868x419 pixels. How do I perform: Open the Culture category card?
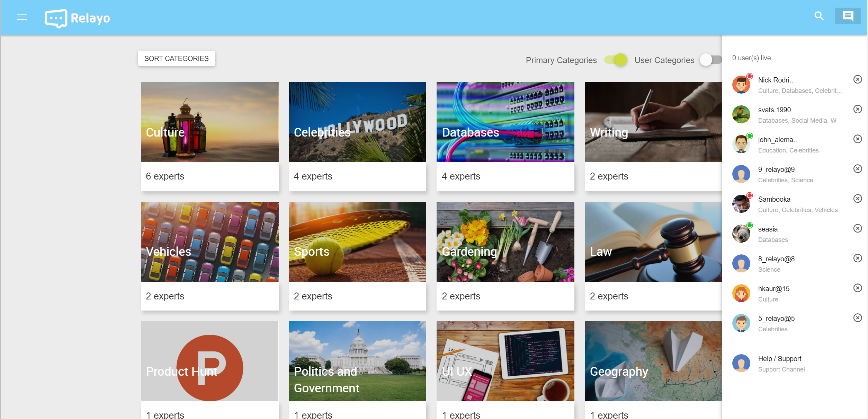point(209,136)
